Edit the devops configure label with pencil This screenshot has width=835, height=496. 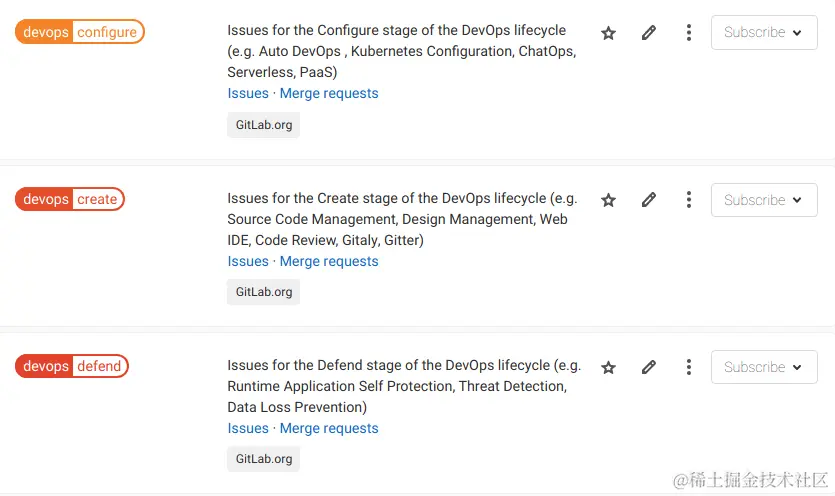[649, 33]
